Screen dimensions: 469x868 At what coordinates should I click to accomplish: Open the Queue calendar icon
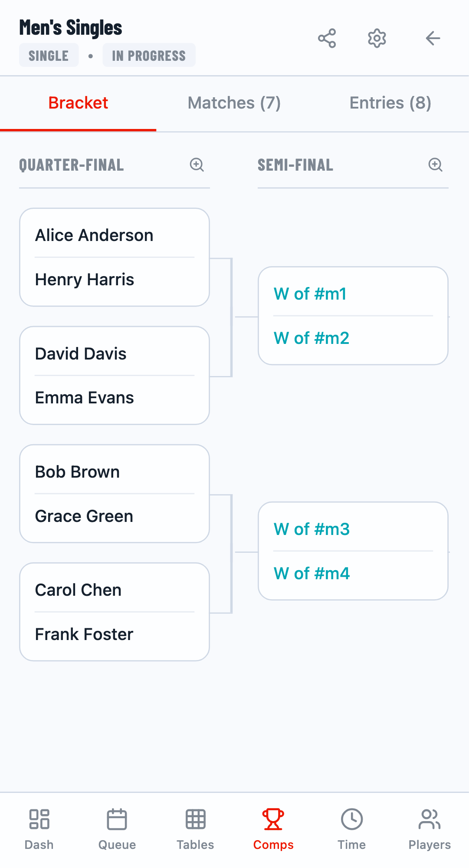117,819
